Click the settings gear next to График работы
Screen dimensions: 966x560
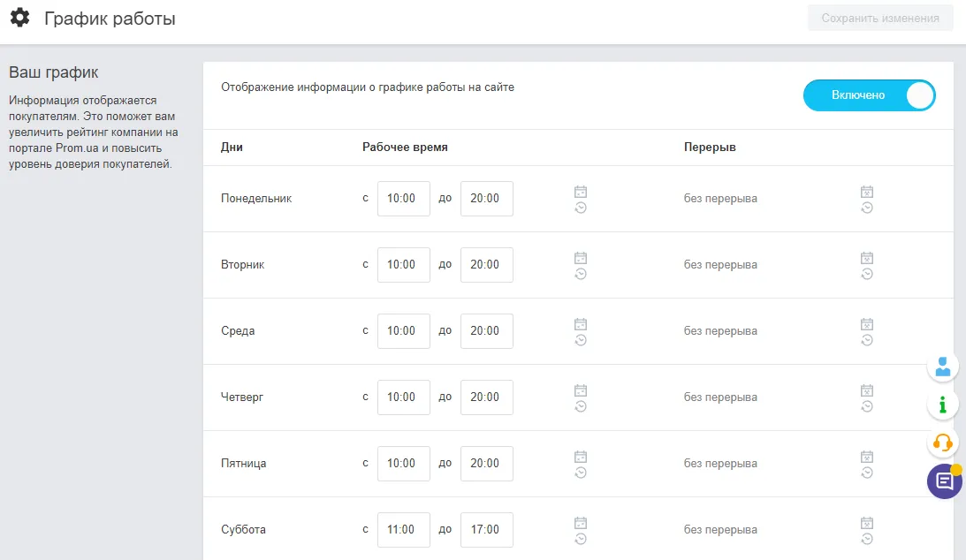tap(19, 18)
